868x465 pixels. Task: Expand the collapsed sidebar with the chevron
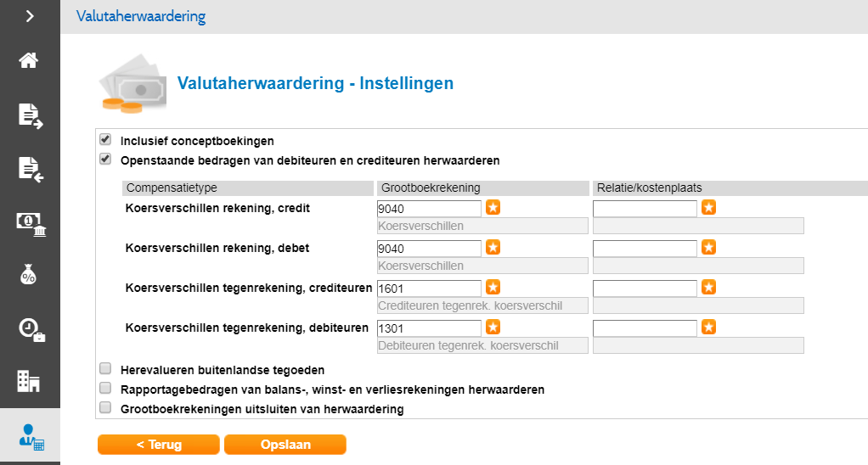coord(30,15)
